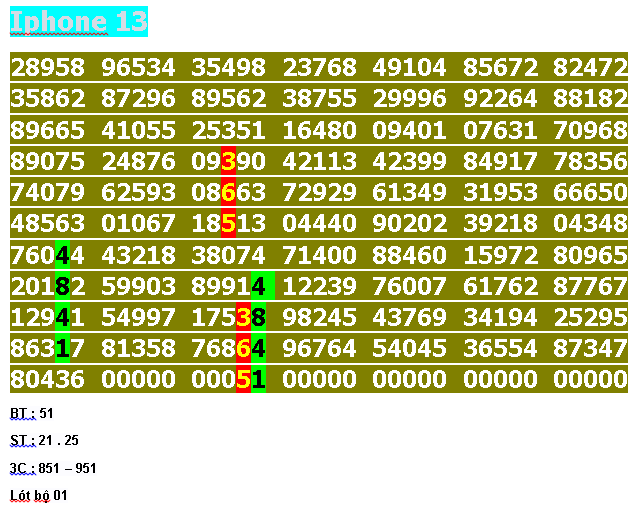Select number 87347
This screenshot has width=642, height=516.
point(590,348)
